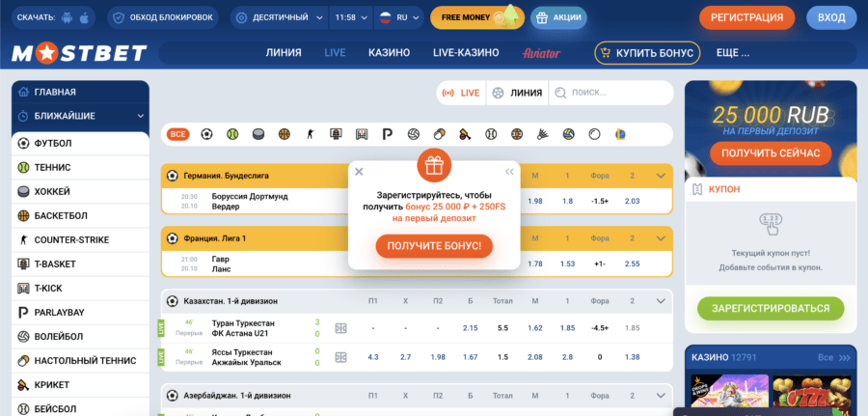Open field view for Туран Туркестан match

(x=340, y=328)
